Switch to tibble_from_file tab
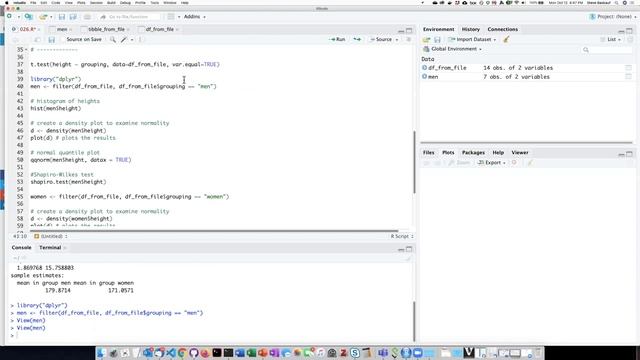 tap(105, 29)
